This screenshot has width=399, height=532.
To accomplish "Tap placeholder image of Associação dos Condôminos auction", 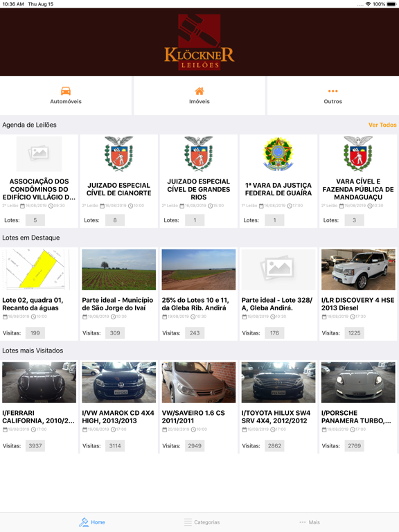I will click(x=39, y=154).
